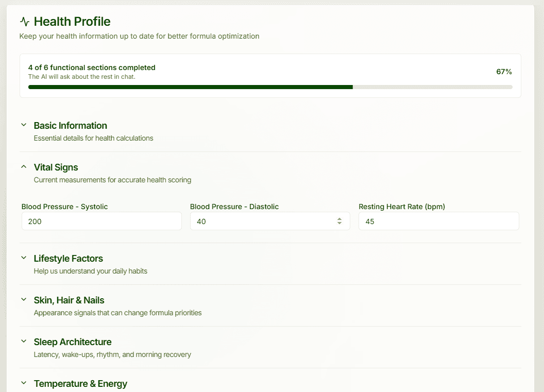Open the Skin, Hair & Nails heading
The image size is (544, 392).
pos(69,300)
